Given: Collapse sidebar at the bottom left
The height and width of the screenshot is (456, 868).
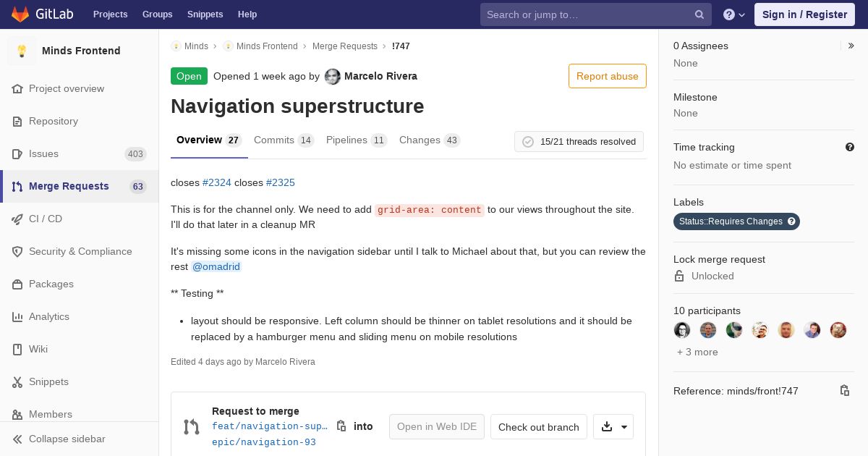Looking at the screenshot, I should coord(80,439).
